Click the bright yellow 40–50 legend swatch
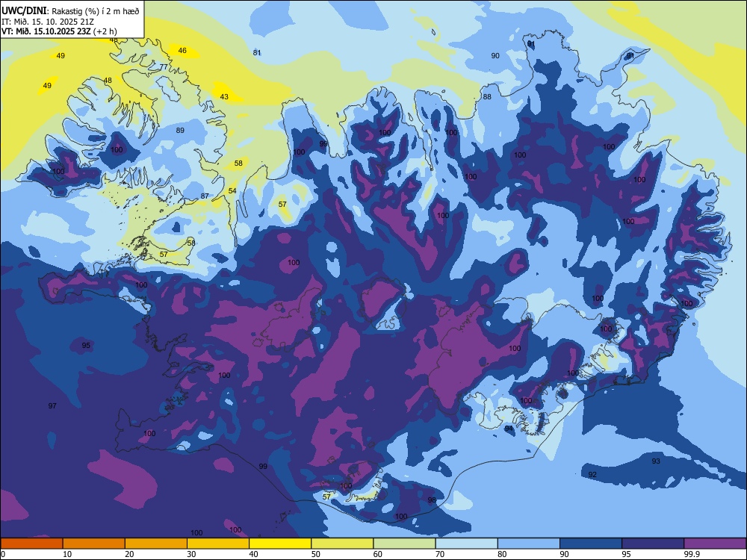Image resolution: width=747 pixels, height=560 pixels. [x=280, y=544]
